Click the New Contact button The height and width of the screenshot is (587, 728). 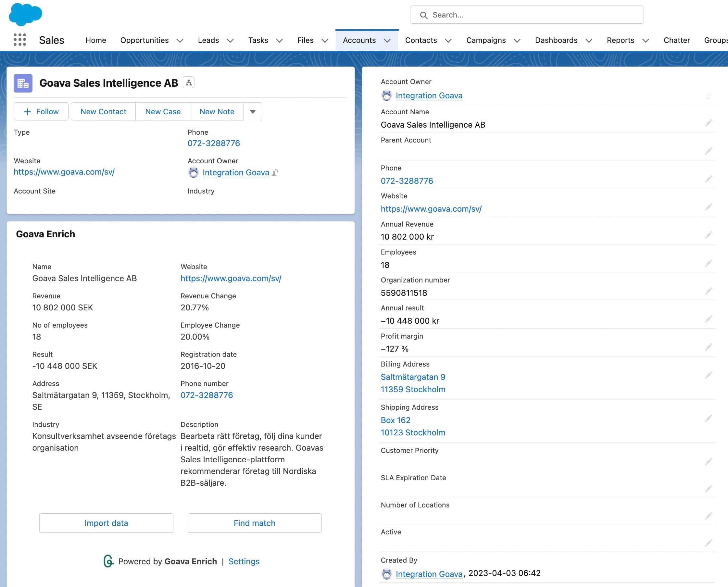coord(103,112)
